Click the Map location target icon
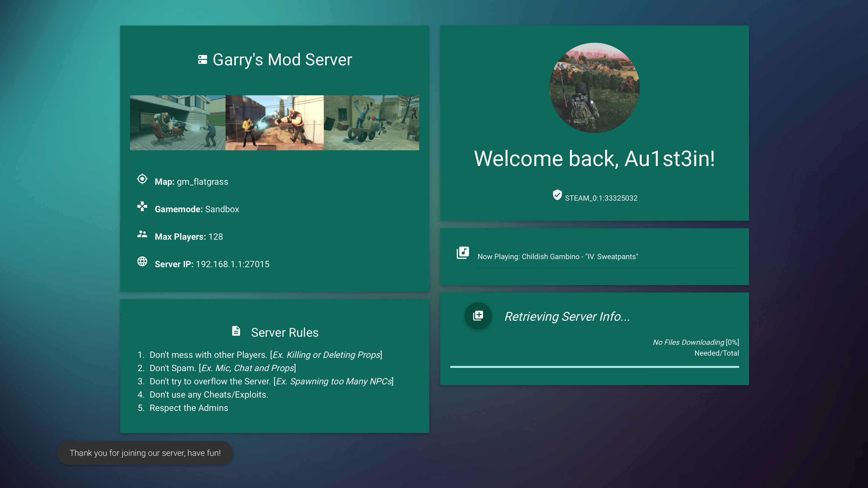The width and height of the screenshot is (868, 488). click(142, 179)
